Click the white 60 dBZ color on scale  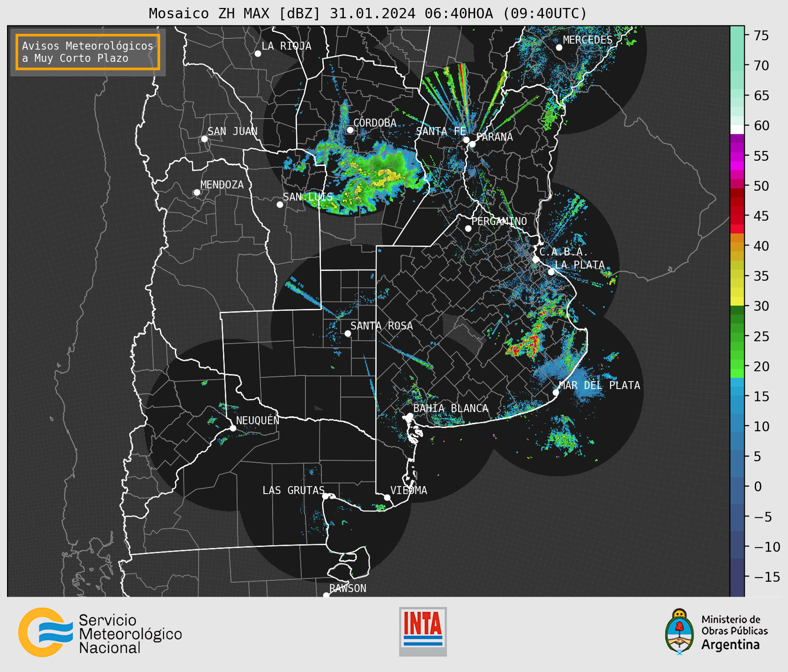point(737,129)
